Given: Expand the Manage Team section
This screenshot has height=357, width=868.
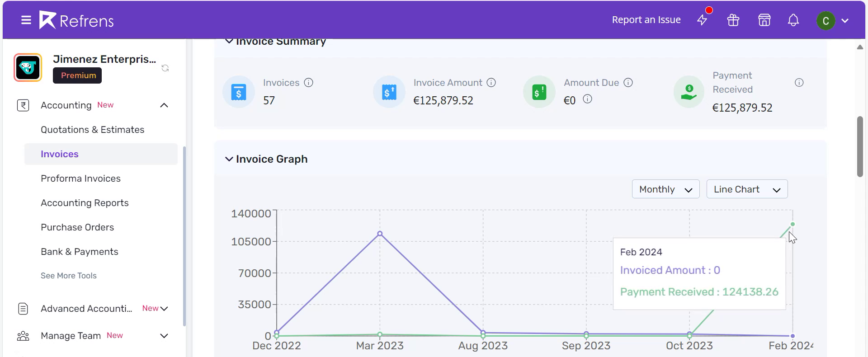Looking at the screenshot, I should (164, 336).
